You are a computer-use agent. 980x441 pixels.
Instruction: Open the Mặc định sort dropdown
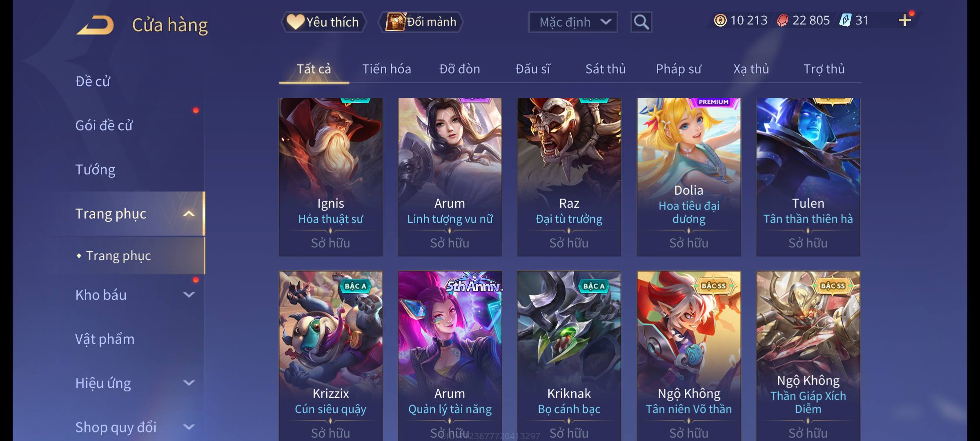(x=573, y=22)
